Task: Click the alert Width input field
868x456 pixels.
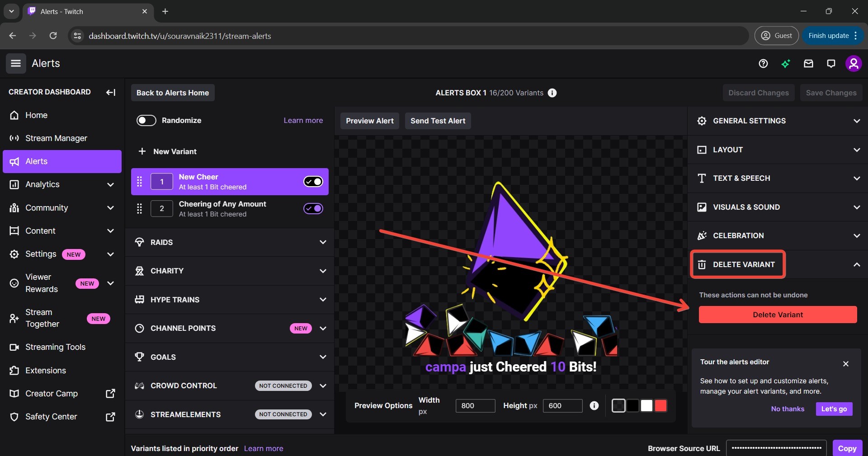Action: (x=475, y=406)
